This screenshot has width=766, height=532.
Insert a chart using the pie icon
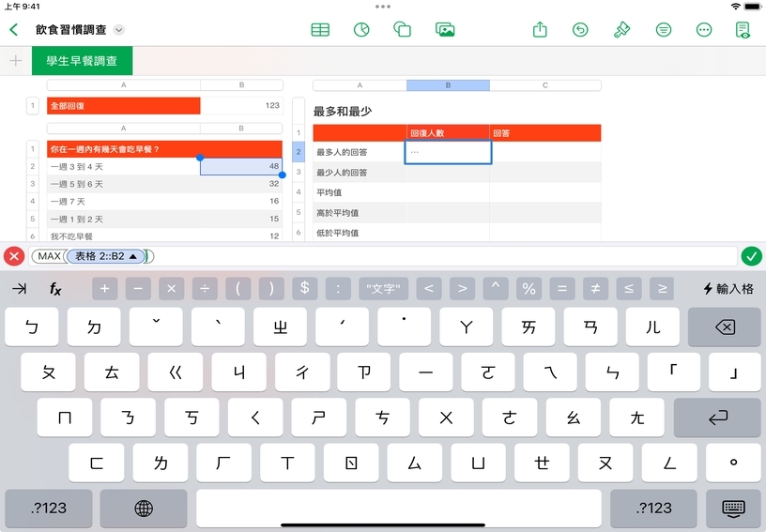360,30
